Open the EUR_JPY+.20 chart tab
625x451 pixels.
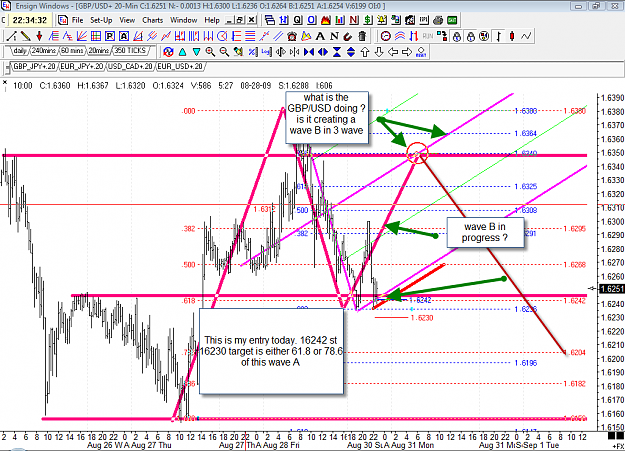tap(82, 66)
